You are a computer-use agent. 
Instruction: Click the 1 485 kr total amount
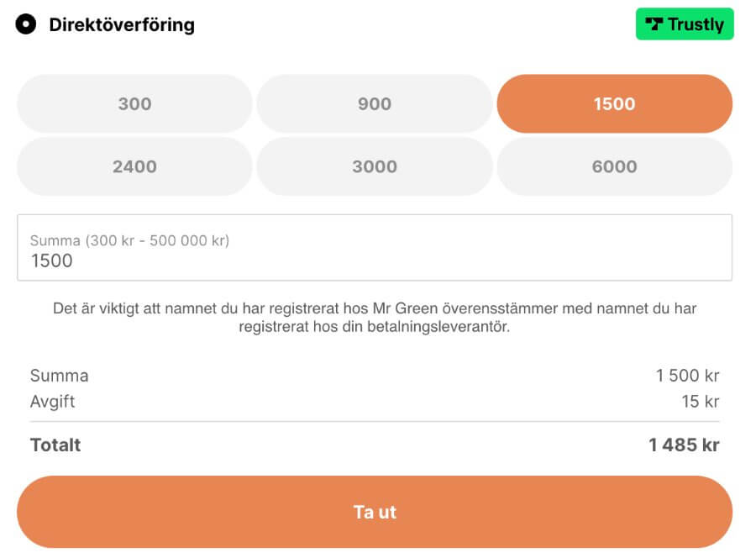(x=684, y=445)
